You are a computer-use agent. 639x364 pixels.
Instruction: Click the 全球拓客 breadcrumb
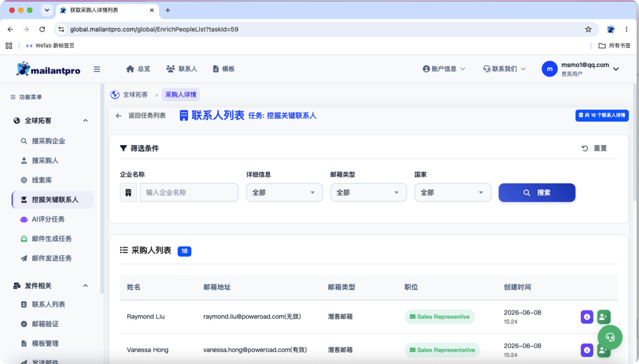(x=129, y=94)
